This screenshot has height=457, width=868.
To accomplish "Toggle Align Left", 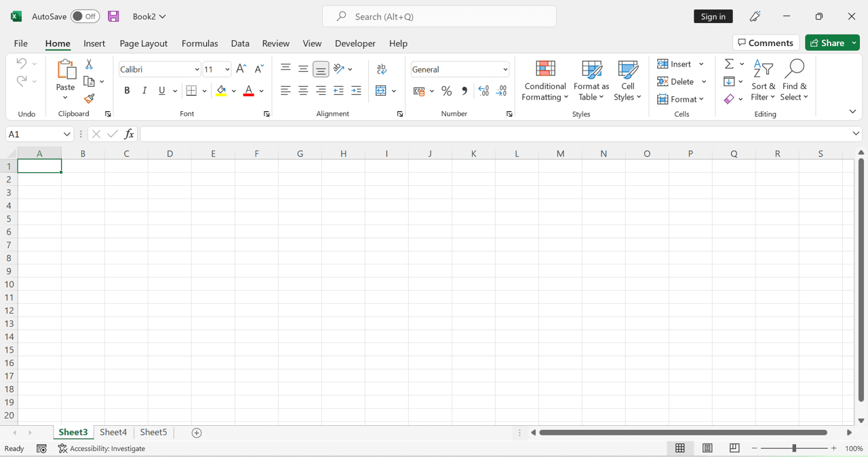I will (x=285, y=91).
